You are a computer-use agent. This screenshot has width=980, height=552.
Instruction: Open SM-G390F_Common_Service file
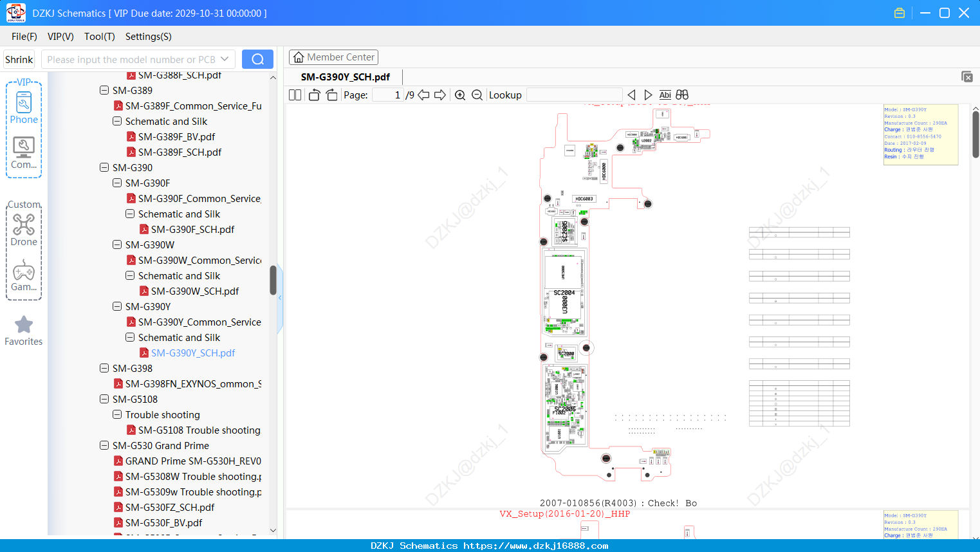[194, 198]
